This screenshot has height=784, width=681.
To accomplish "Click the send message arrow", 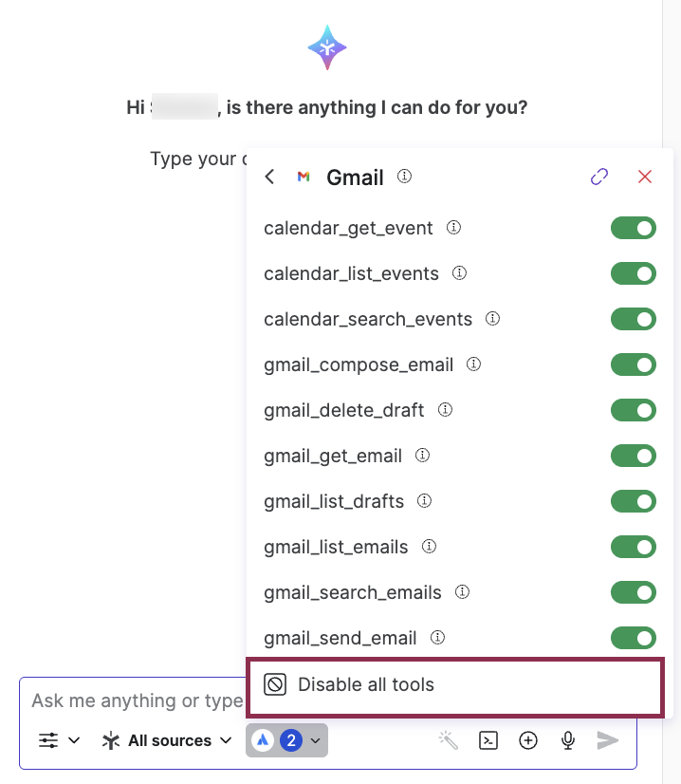I will (x=608, y=740).
